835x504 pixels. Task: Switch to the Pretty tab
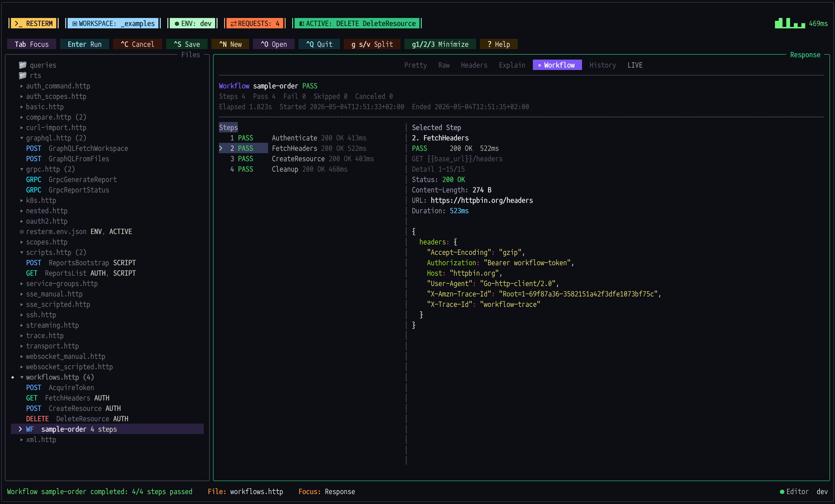(415, 65)
